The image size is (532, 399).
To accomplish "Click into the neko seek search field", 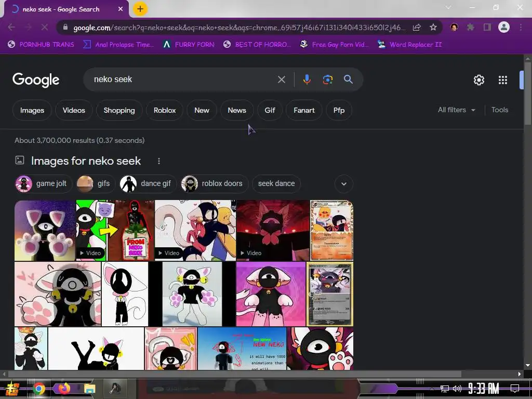I will [183, 79].
